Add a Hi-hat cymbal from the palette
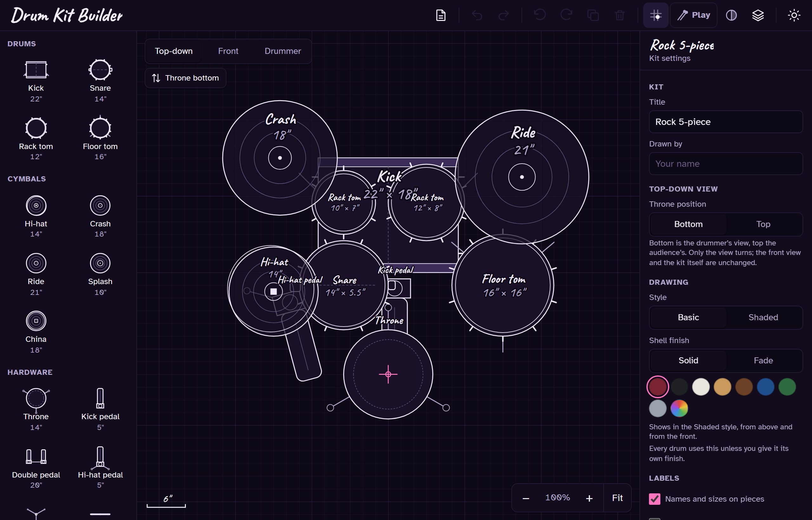 point(36,217)
